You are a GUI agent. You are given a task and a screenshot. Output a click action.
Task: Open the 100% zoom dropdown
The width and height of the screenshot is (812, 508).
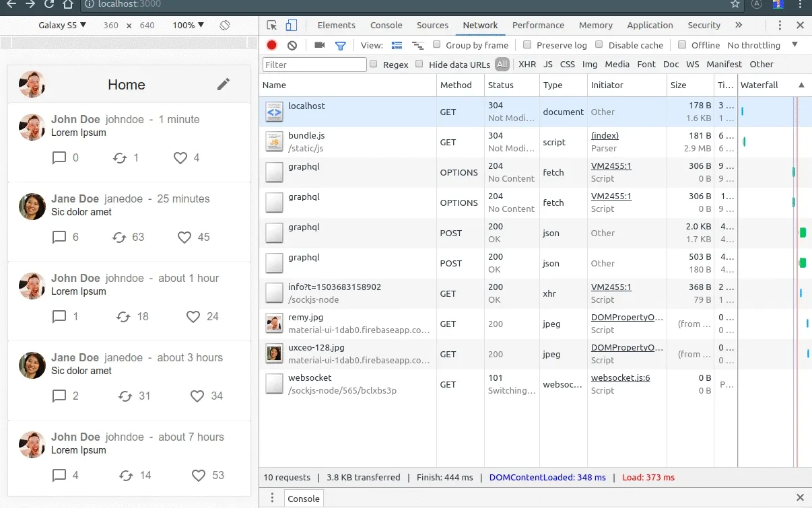click(188, 25)
